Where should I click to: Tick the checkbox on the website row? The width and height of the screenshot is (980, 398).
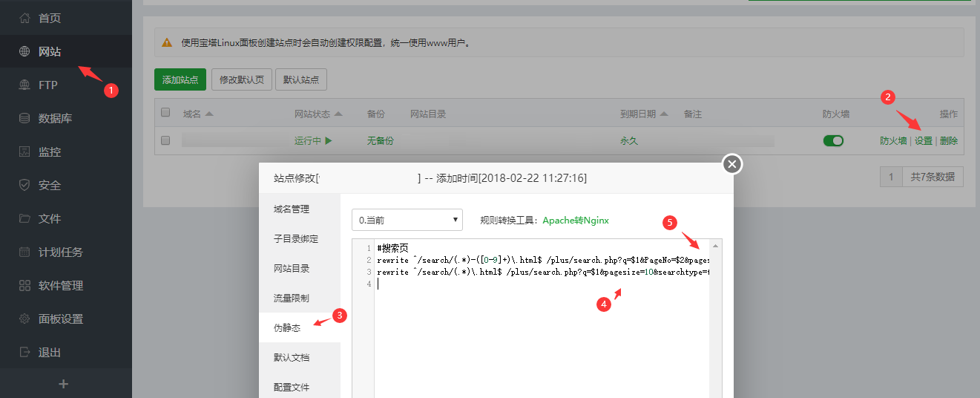(x=165, y=140)
